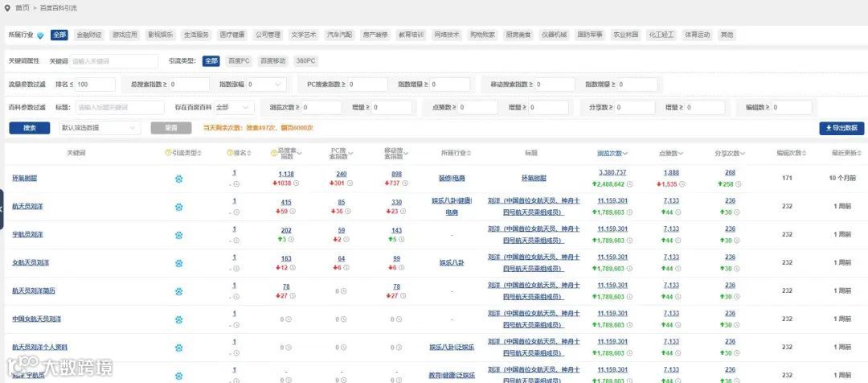
Task: Click the Baidu paw icon in the 环氧树脂 row
Action: [x=178, y=179]
